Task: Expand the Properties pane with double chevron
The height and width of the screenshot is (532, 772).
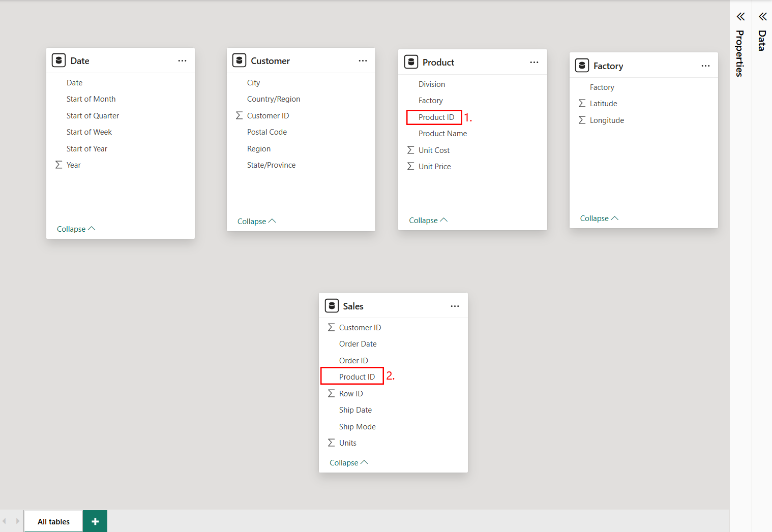Action: pos(741,17)
